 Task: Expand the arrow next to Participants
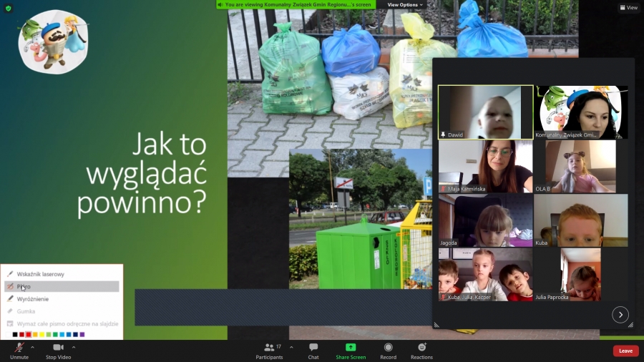pos(291,347)
